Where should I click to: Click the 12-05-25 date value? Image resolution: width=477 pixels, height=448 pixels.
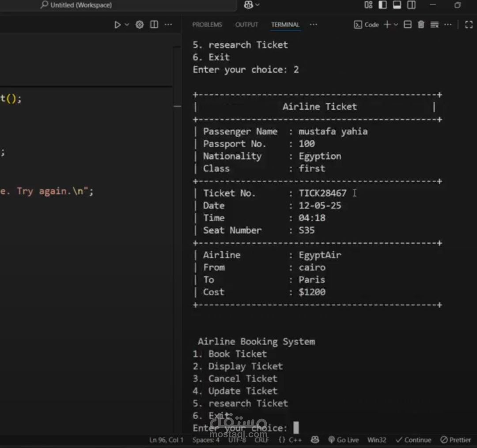click(x=320, y=205)
